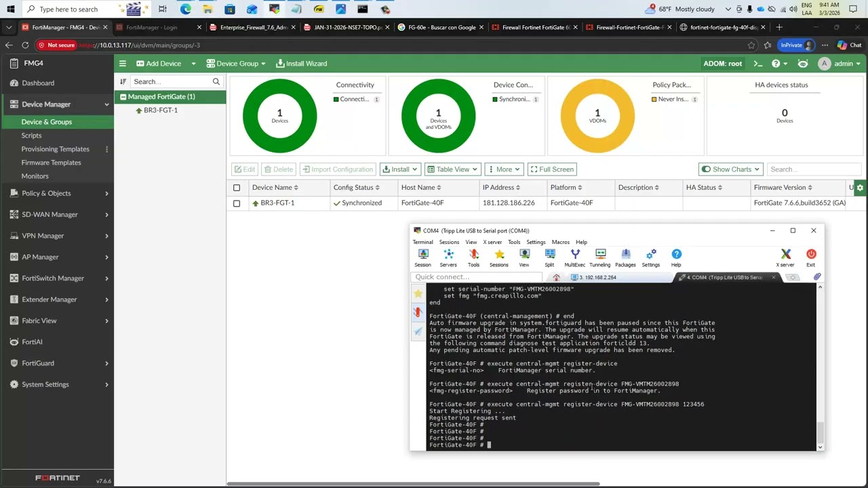868x488 pixels.
Task: Switch to FG-60e Buscar con Google tab
Action: [441, 28]
